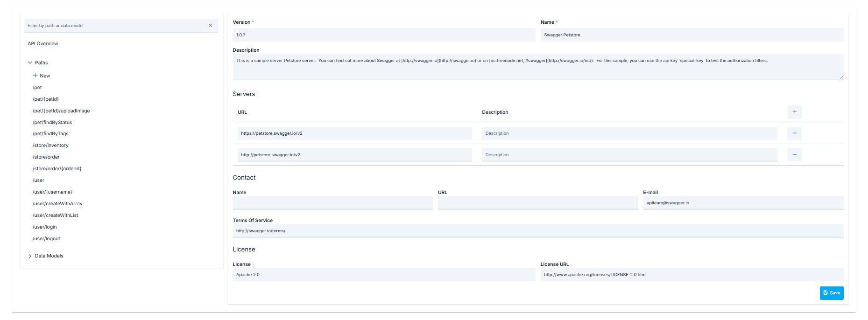Focus the Version input field
Image resolution: width=868 pixels, height=320 pixels.
click(x=383, y=35)
